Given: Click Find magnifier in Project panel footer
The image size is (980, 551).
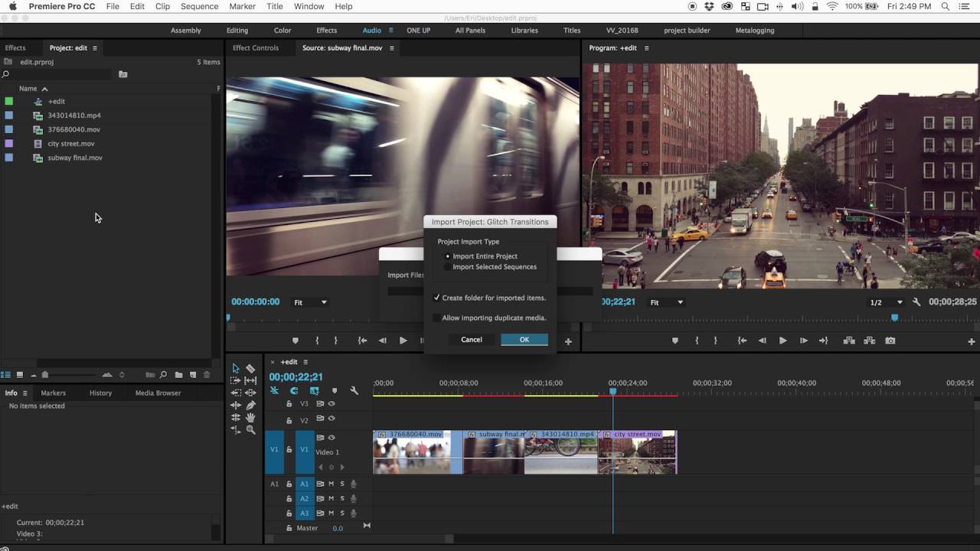Looking at the screenshot, I should click(x=163, y=375).
